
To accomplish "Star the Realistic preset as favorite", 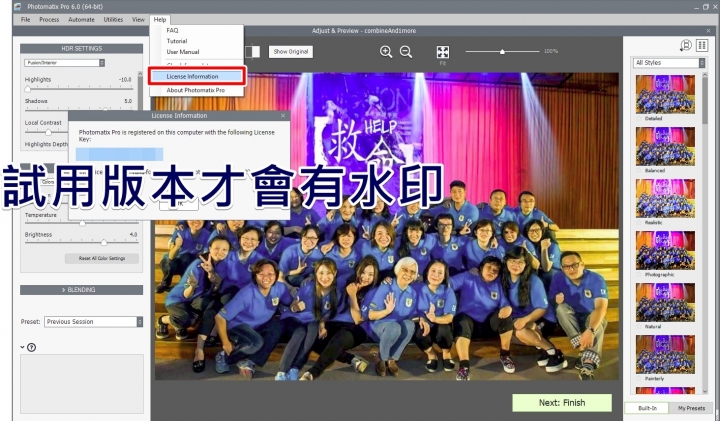I will pos(639,223).
